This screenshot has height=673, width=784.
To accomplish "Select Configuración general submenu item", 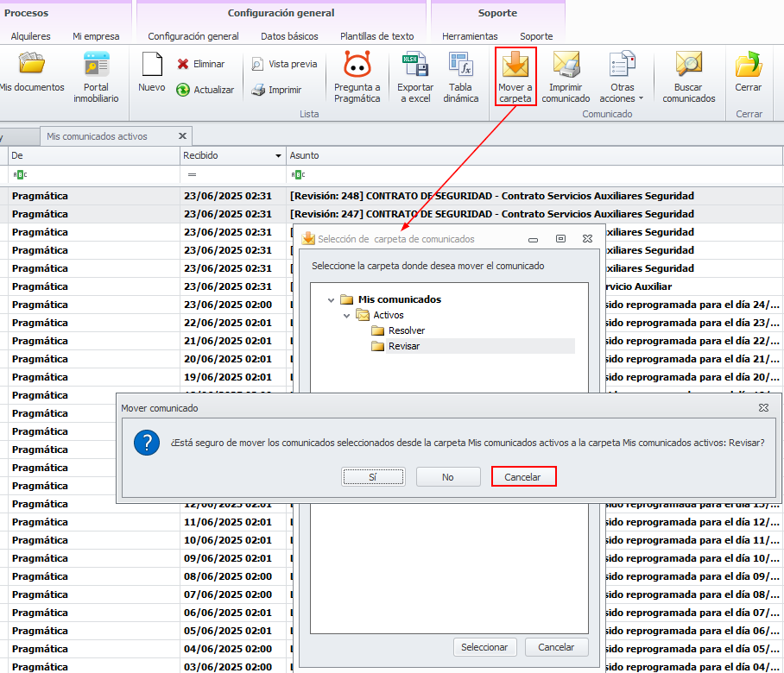I will (x=193, y=36).
